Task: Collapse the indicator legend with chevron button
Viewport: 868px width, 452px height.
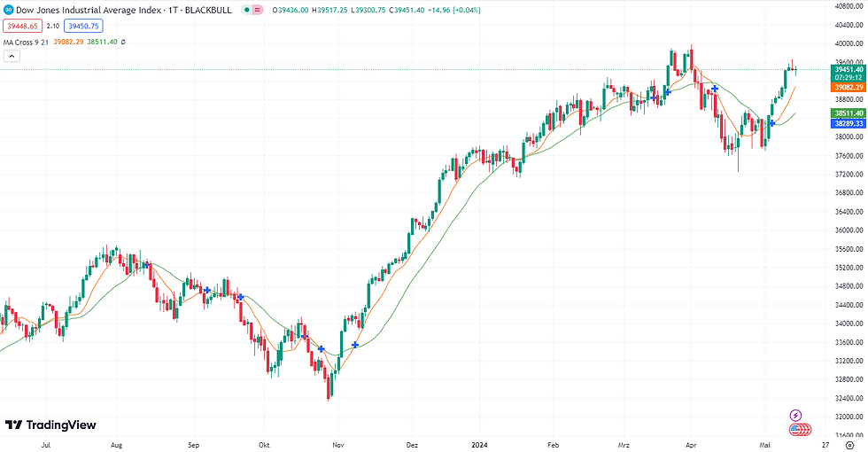Action: click(x=12, y=56)
